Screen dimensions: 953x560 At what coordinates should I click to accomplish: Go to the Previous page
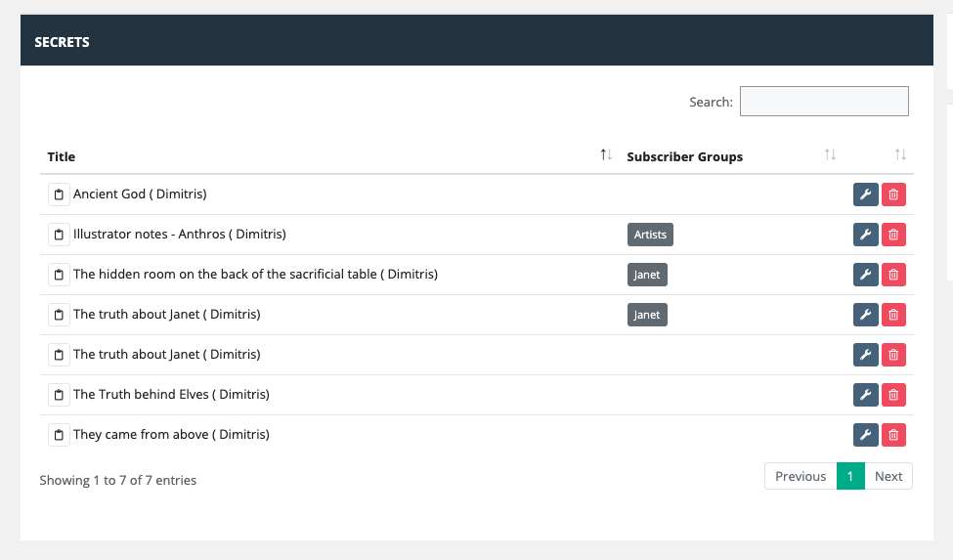(801, 476)
